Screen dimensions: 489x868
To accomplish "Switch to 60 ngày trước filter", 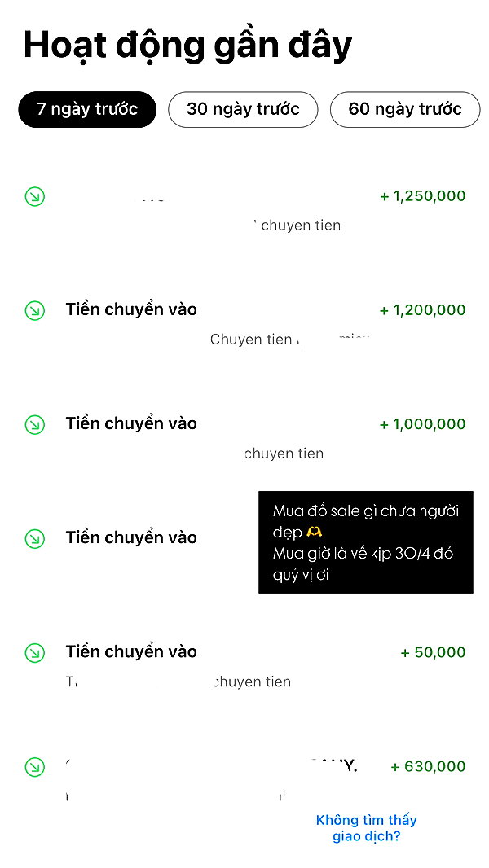I will click(405, 109).
